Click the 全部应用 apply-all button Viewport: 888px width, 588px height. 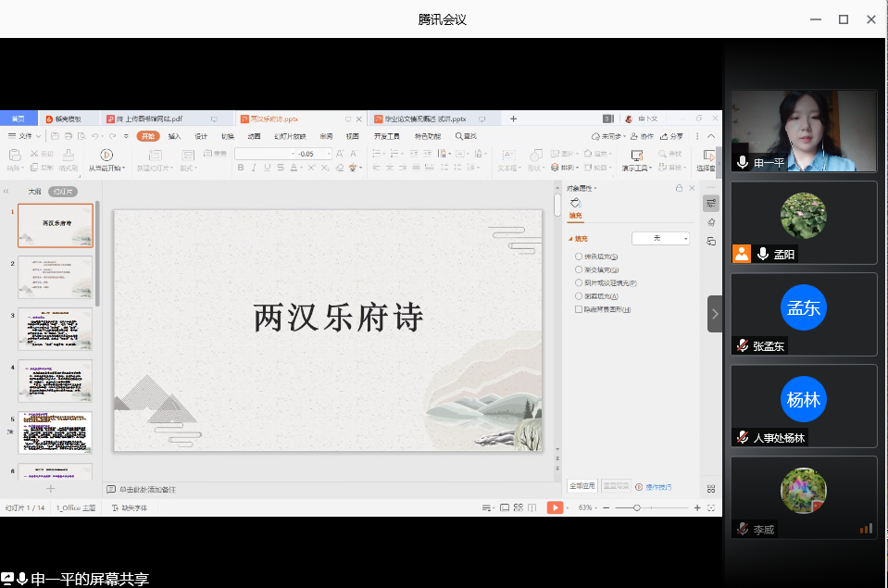pyautogui.click(x=582, y=486)
